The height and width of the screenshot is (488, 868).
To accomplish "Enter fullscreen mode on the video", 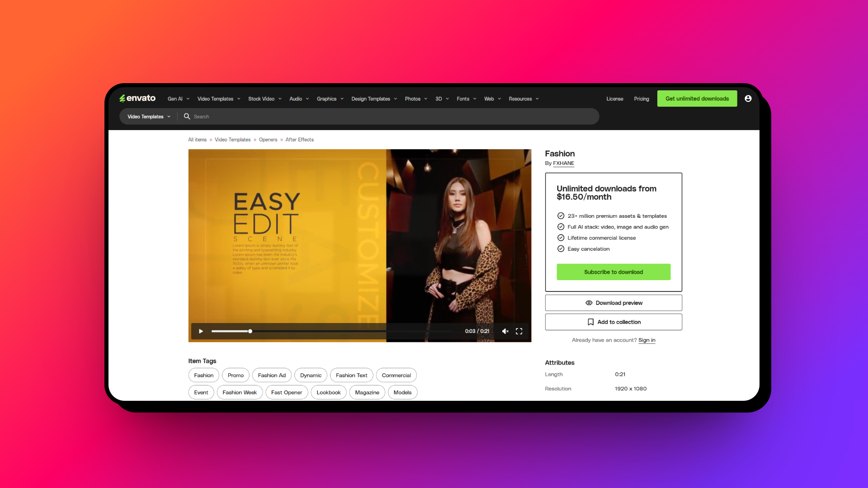I will [519, 331].
